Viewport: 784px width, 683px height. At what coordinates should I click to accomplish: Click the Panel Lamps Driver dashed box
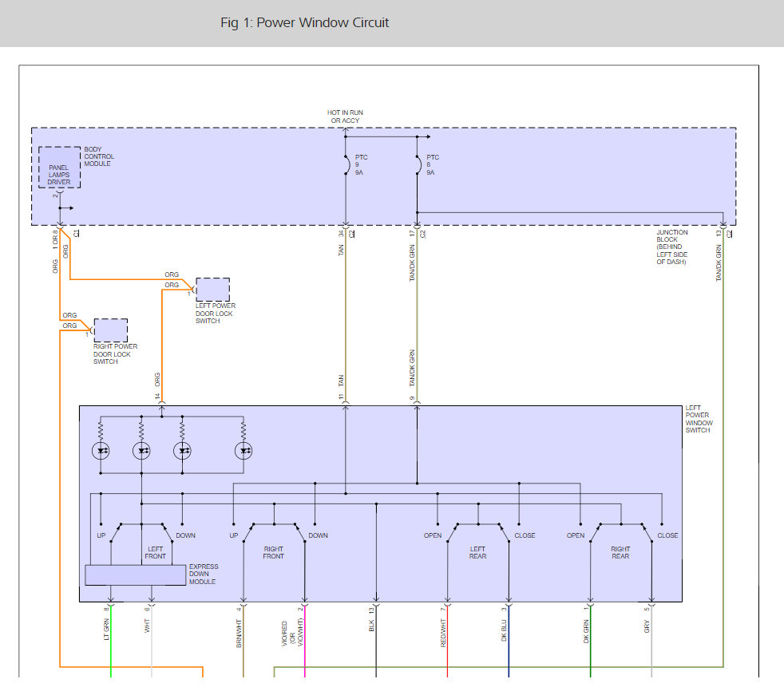(x=60, y=168)
